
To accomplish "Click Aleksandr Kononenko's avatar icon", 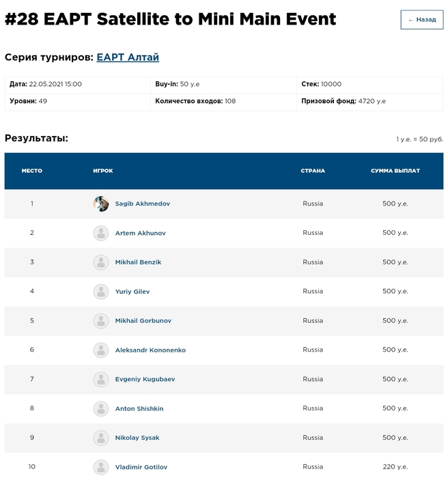I will coord(101,350).
